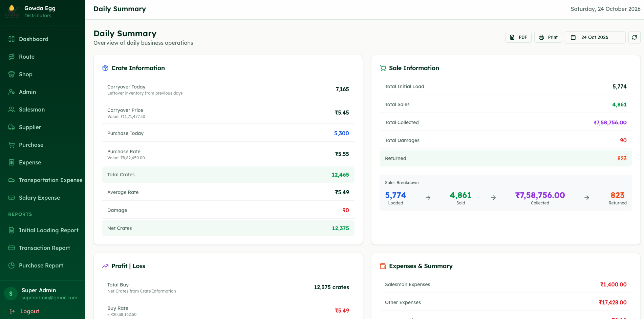Click the Gowda Egg Distributors logo

[12, 11]
